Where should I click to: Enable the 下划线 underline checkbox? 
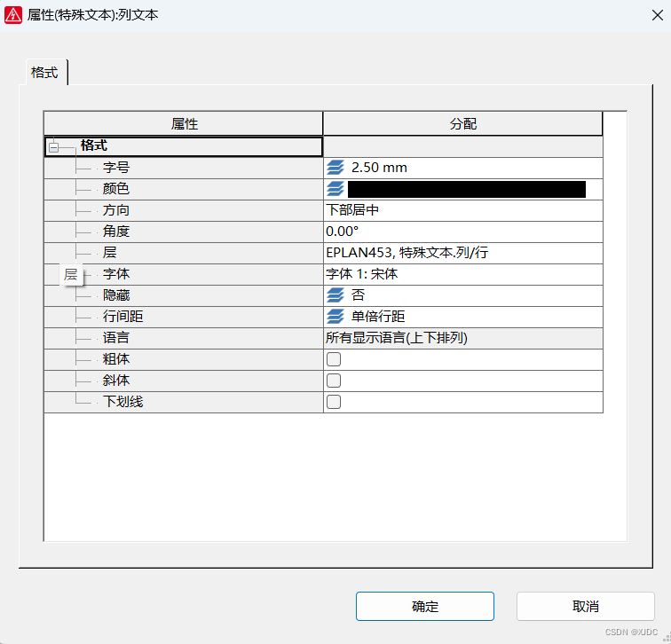click(x=334, y=402)
